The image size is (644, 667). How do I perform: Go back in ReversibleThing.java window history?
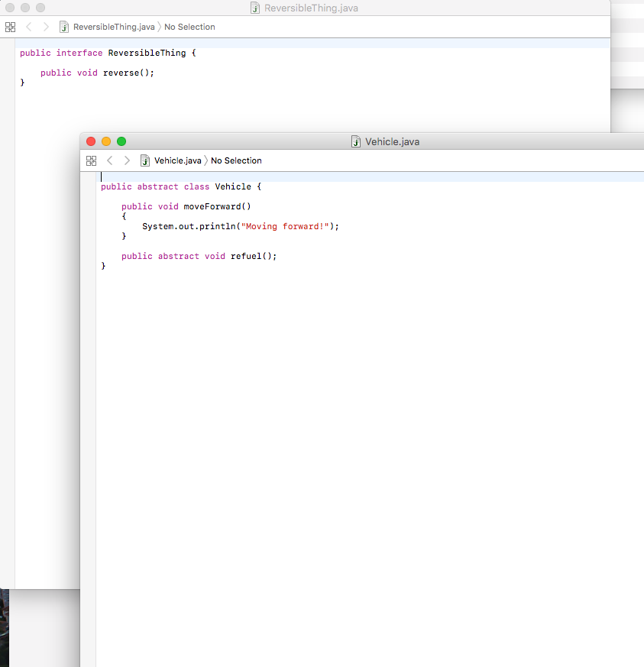pyautogui.click(x=29, y=27)
